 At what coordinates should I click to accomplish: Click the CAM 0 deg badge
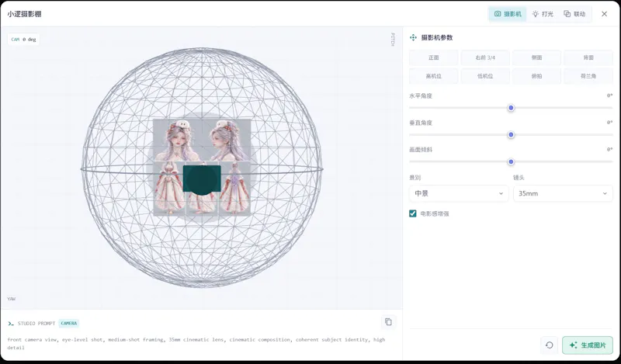(23, 40)
